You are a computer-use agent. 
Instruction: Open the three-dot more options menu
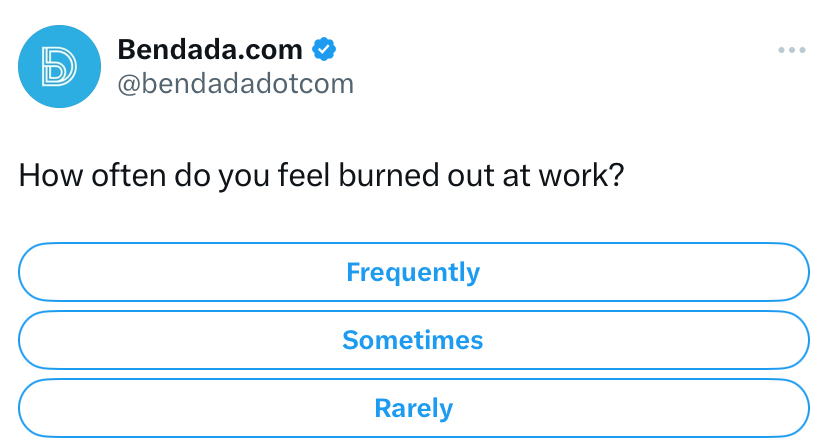click(792, 50)
